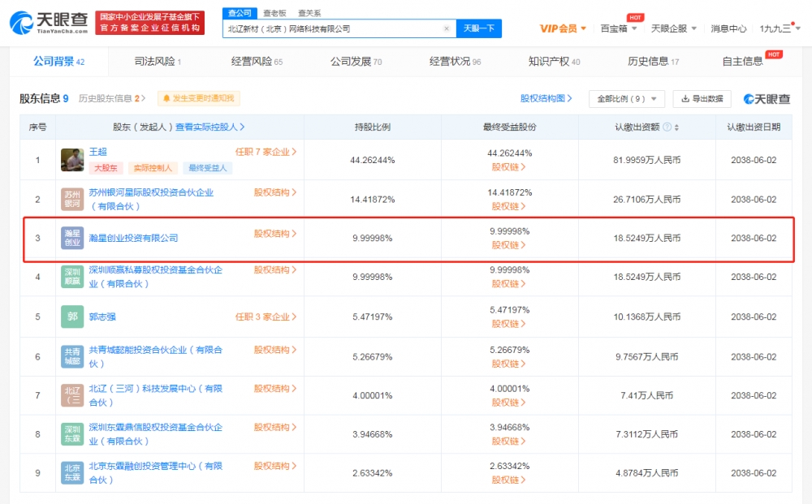The image size is (812, 504).
Task: Open the 股权结构图 link
Action: [x=546, y=98]
